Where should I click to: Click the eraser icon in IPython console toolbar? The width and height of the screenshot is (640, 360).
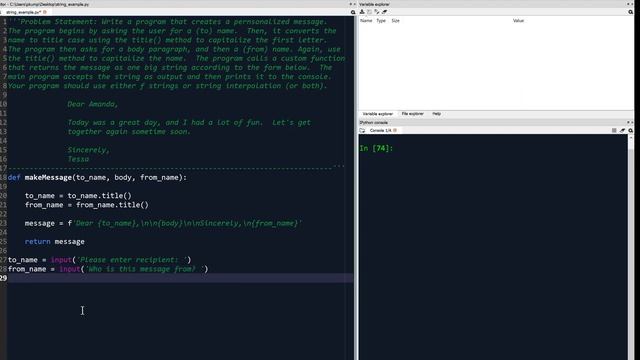pos(622,130)
